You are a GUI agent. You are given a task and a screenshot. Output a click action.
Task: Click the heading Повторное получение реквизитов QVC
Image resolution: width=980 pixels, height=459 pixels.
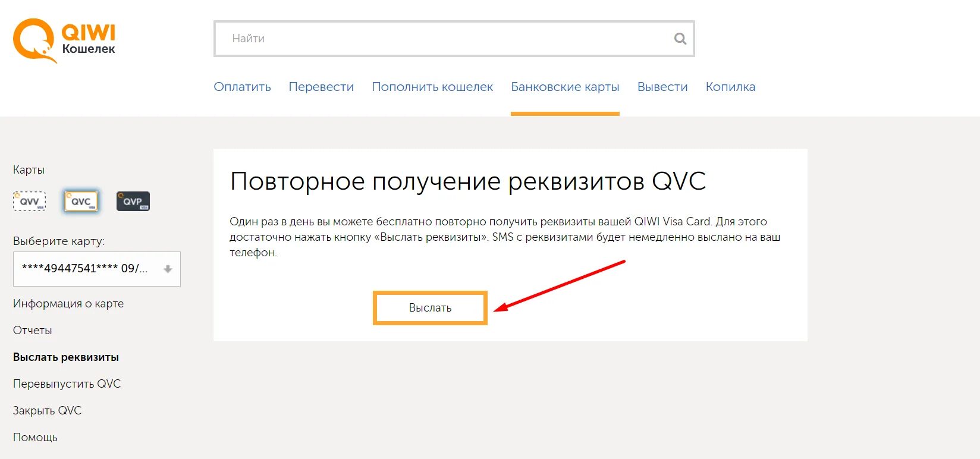coord(468,181)
